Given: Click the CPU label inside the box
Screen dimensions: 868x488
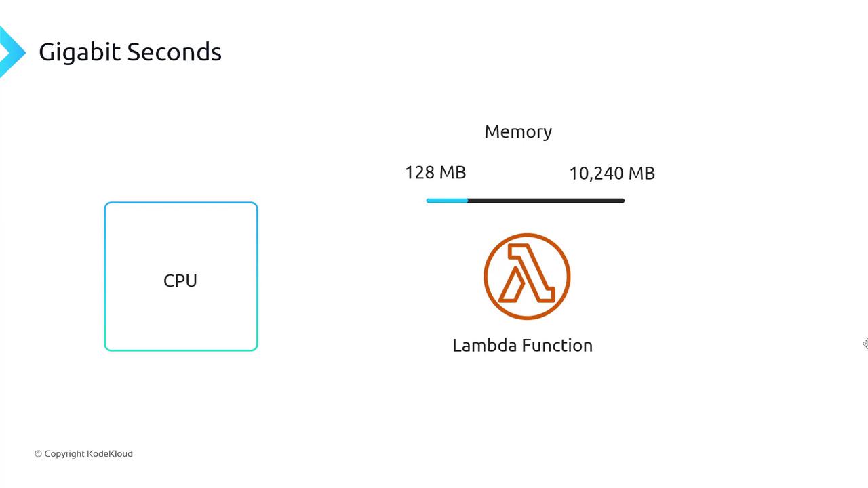Looking at the screenshot, I should point(180,281).
